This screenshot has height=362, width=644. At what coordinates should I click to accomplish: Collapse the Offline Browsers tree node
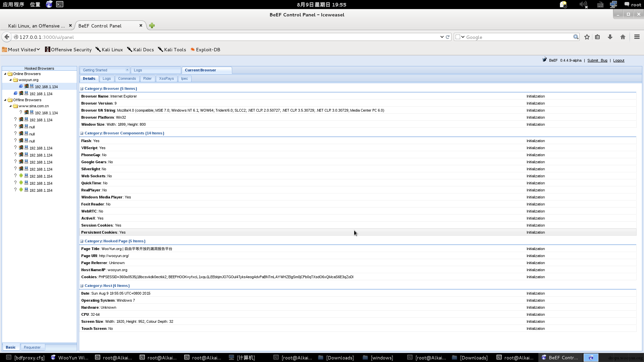point(5,100)
